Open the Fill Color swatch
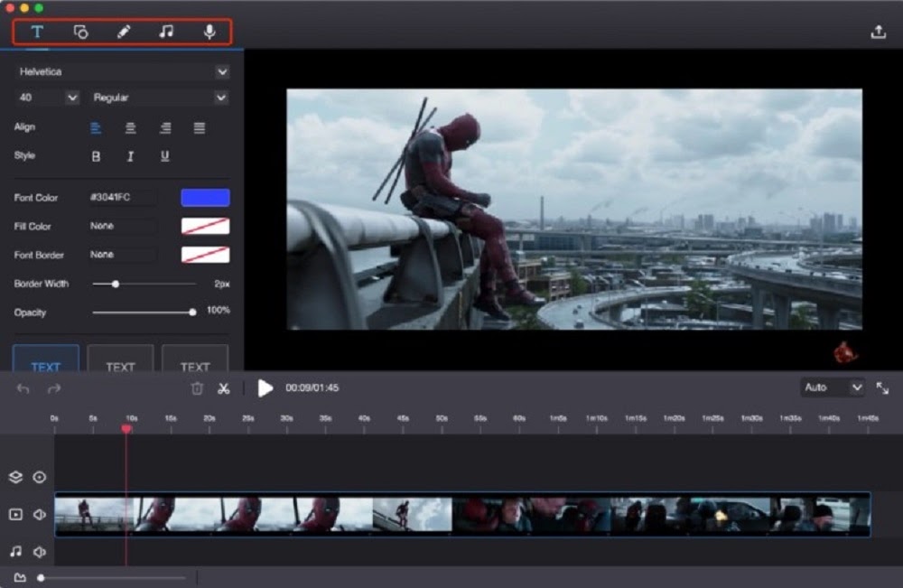Viewport: 903px width, 588px height. point(206,226)
